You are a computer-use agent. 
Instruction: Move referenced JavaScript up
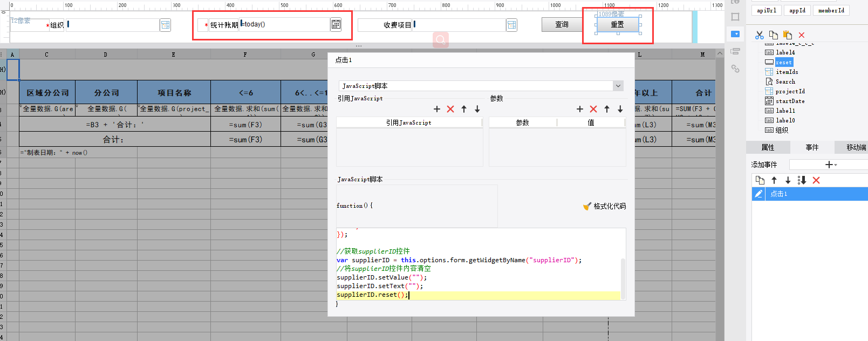coord(464,109)
